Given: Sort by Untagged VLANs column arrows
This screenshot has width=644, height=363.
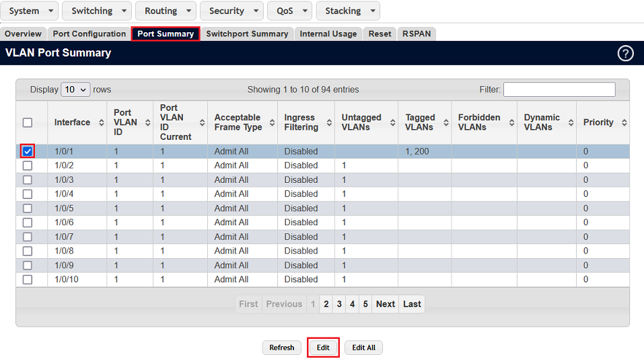Looking at the screenshot, I should point(392,122).
